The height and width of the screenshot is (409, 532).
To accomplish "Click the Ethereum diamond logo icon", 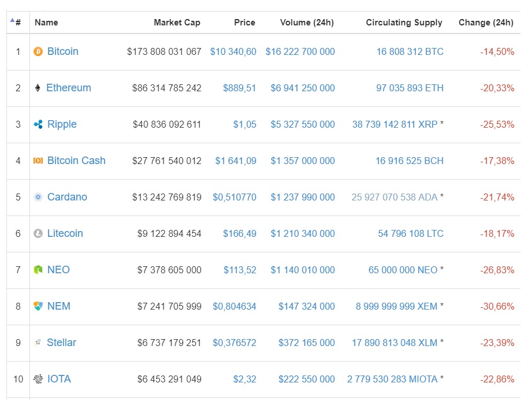I will (38, 88).
